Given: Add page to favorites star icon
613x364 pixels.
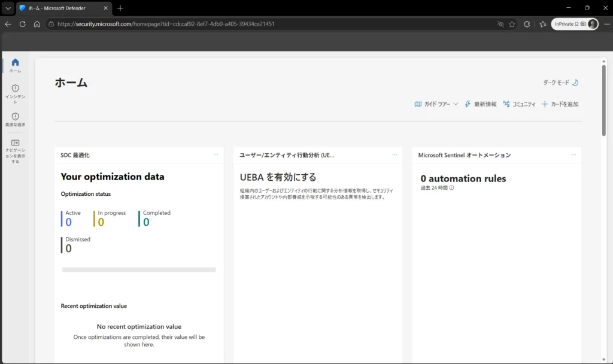Looking at the screenshot, I should coord(512,24).
